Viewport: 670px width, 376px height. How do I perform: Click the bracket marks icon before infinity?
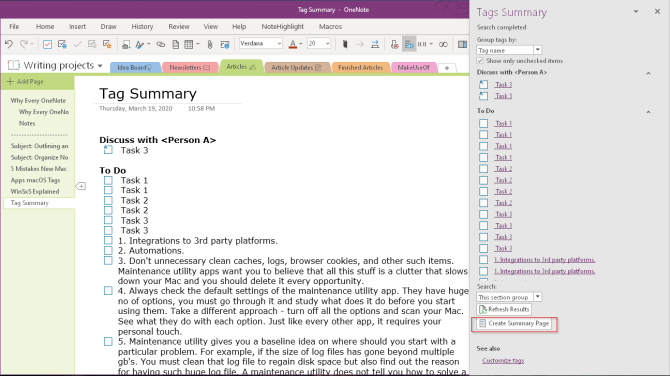coord(422,44)
